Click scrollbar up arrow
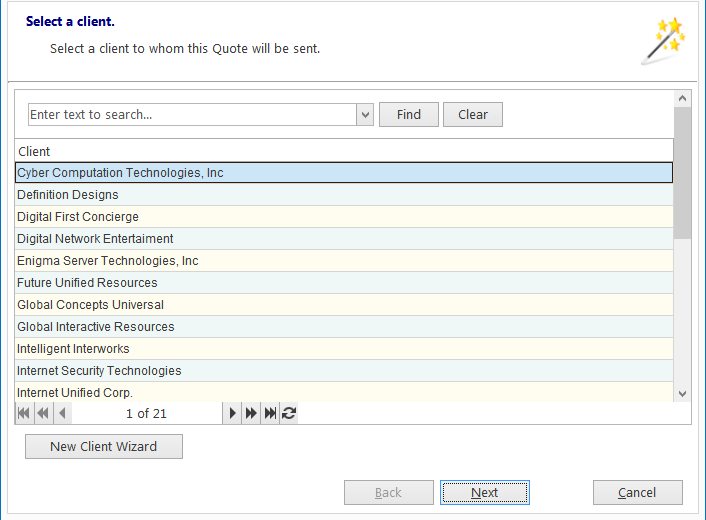The image size is (706, 520). [x=683, y=98]
